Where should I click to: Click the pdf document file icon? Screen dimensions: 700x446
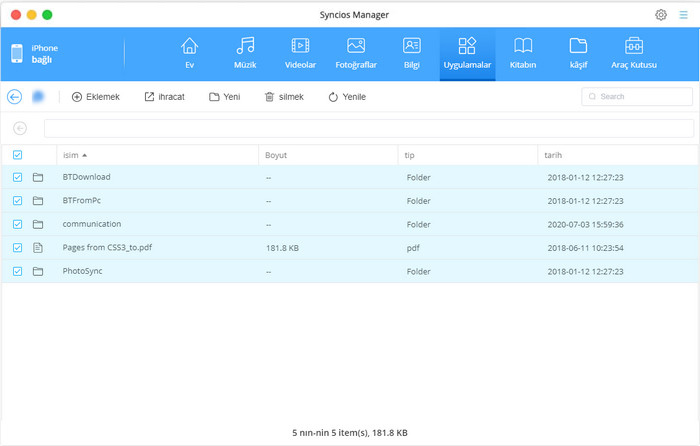[x=38, y=247]
